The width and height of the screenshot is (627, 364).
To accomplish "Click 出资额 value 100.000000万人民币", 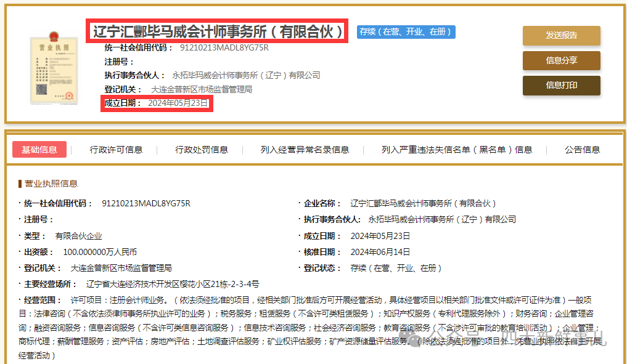I will point(100,252).
